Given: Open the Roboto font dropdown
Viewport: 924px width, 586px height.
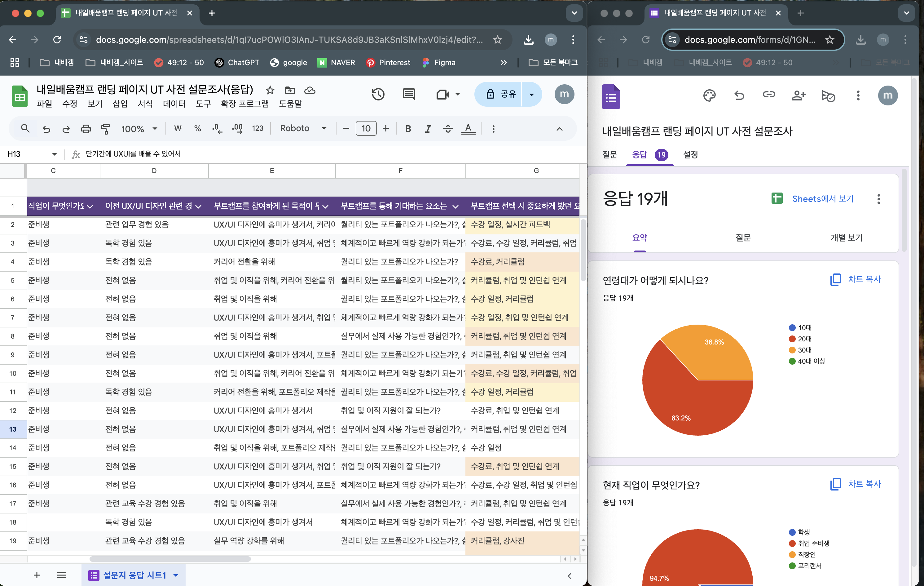Looking at the screenshot, I should point(303,128).
